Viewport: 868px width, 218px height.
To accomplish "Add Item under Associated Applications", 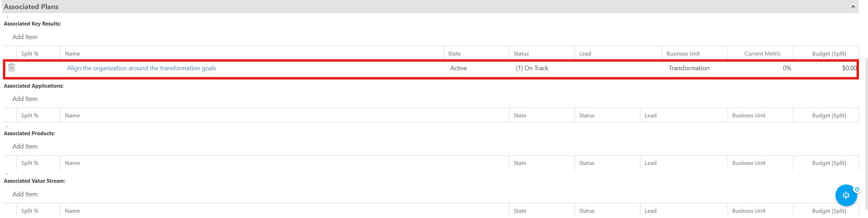I will click(25, 99).
